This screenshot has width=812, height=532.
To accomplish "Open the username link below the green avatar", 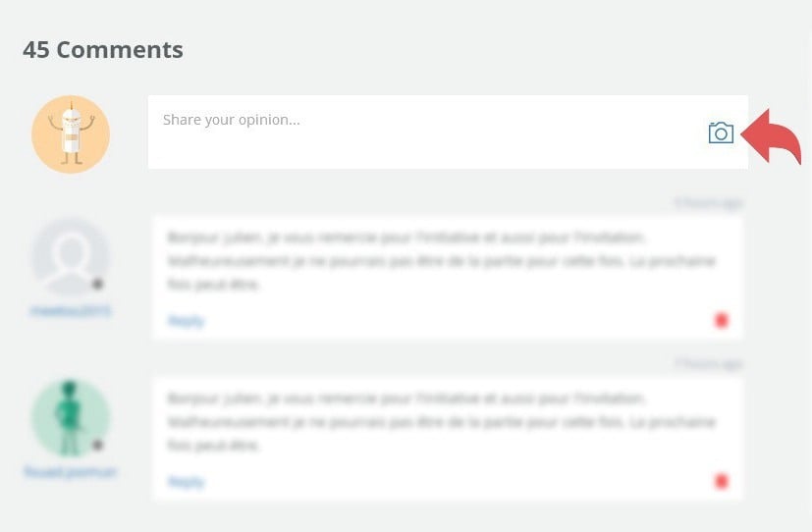I will point(71,472).
